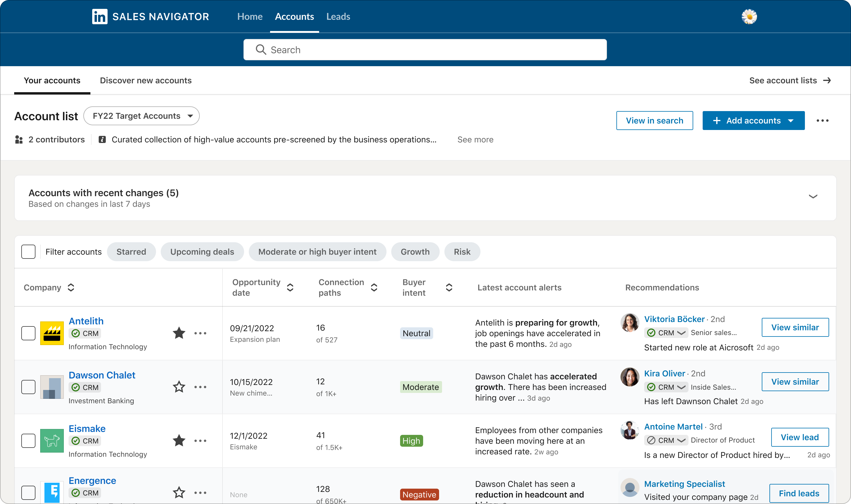Viewport: 851px width, 504px height.
Task: Toggle Moderate or high buyer intent filter
Action: pyautogui.click(x=317, y=252)
